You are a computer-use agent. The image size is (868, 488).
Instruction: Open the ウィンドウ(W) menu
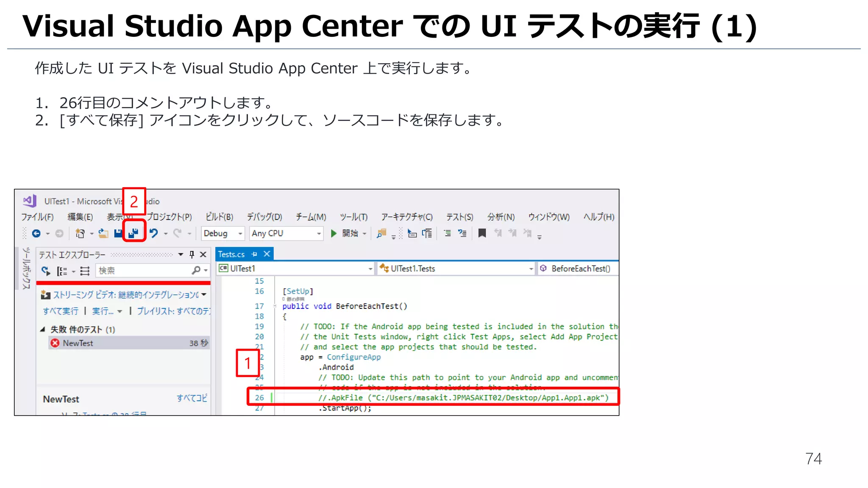[x=549, y=217]
